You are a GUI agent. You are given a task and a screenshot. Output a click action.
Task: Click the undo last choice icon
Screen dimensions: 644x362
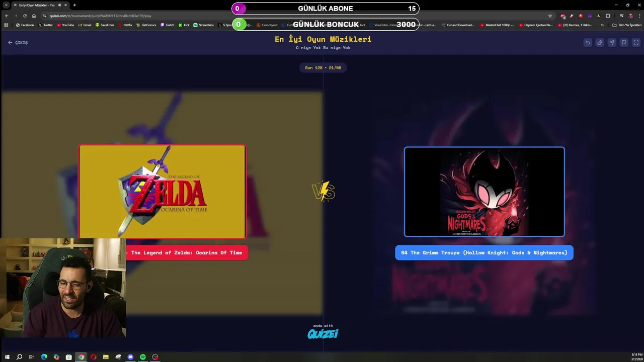tap(588, 43)
